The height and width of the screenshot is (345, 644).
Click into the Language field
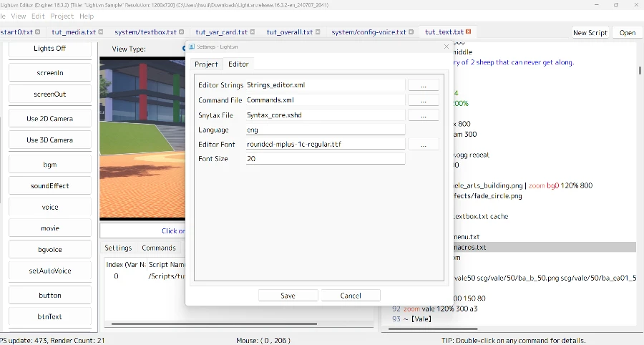point(325,130)
